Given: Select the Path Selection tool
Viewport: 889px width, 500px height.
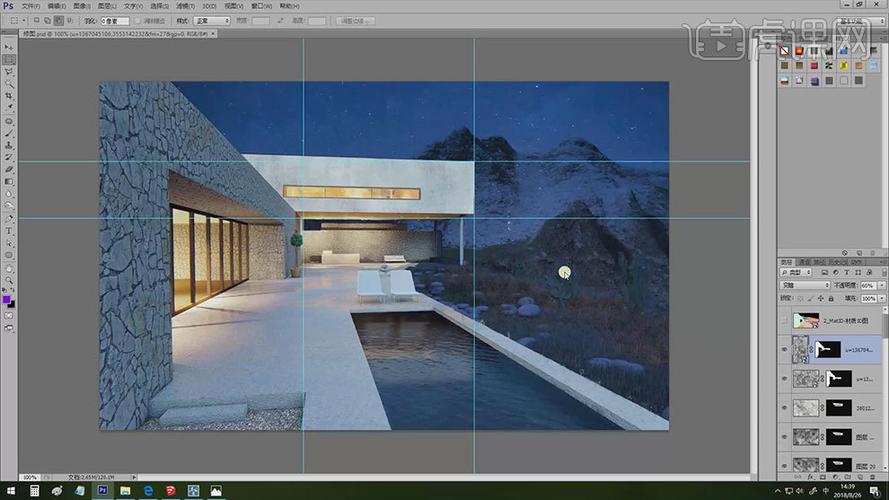Looking at the screenshot, I should coord(9,243).
